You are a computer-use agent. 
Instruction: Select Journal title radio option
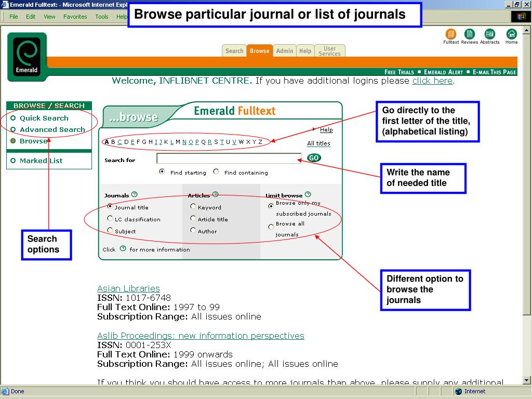[110, 206]
